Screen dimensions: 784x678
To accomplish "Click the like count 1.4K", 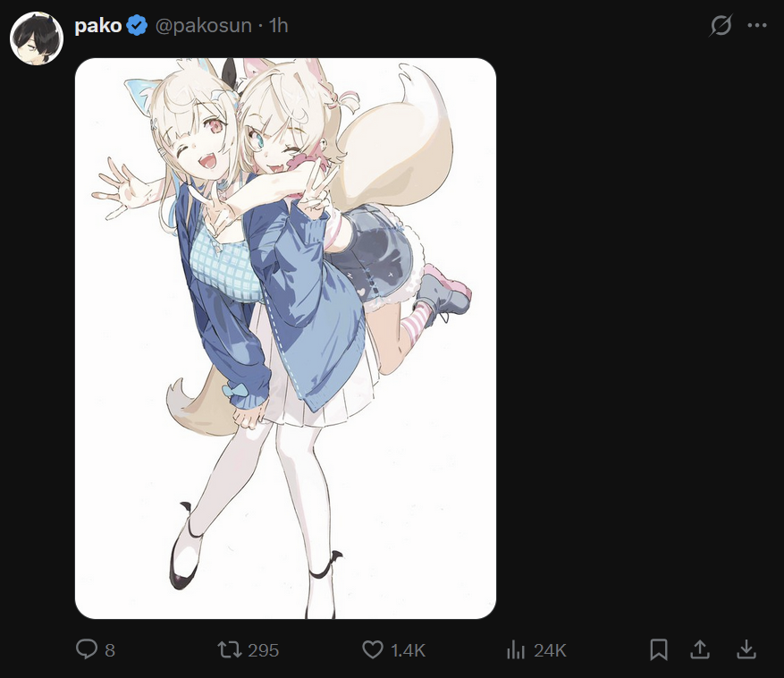I will 408,650.
